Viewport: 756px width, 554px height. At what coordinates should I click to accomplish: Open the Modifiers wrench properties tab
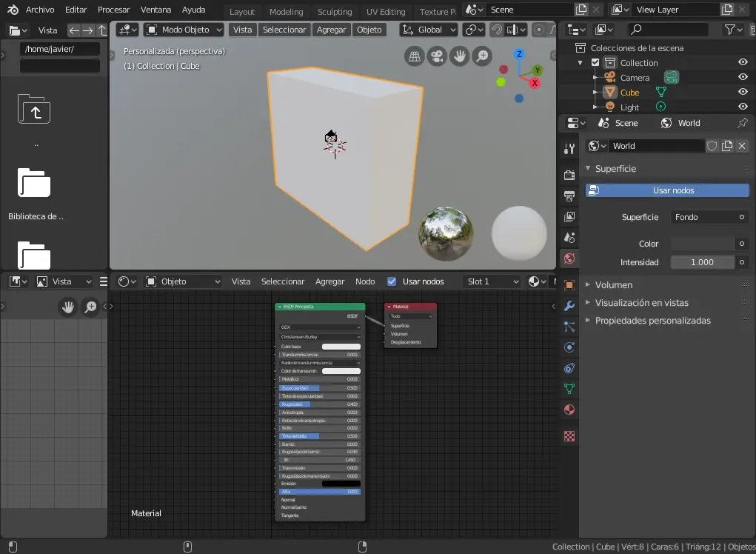coord(569,306)
